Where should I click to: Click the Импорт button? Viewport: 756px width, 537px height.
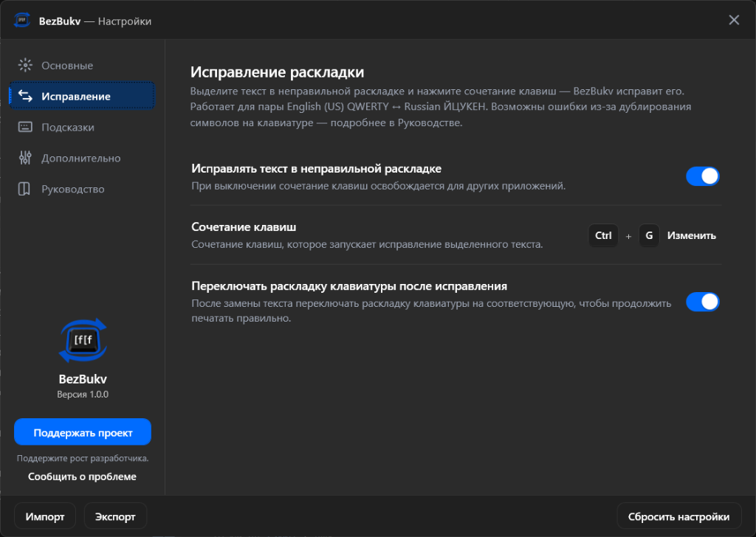pos(45,516)
